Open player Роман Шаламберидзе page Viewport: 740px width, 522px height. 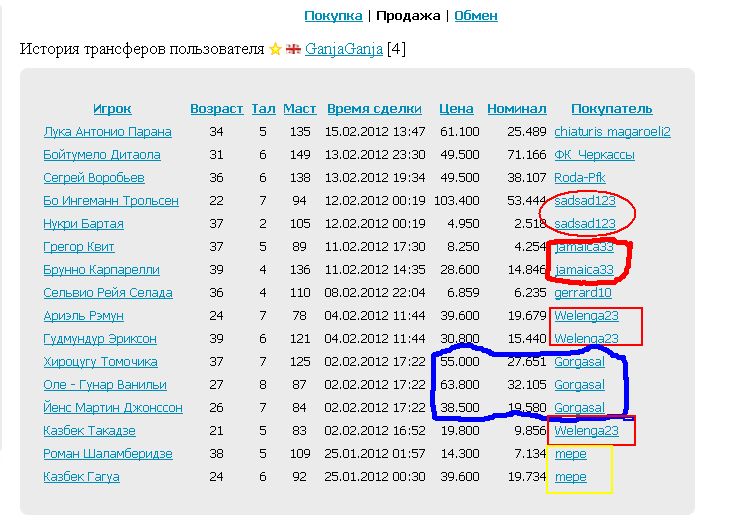point(107,453)
